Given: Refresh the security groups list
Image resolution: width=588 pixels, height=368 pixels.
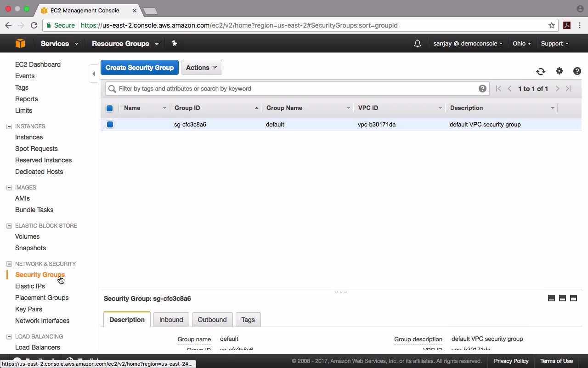Looking at the screenshot, I should [x=541, y=71].
